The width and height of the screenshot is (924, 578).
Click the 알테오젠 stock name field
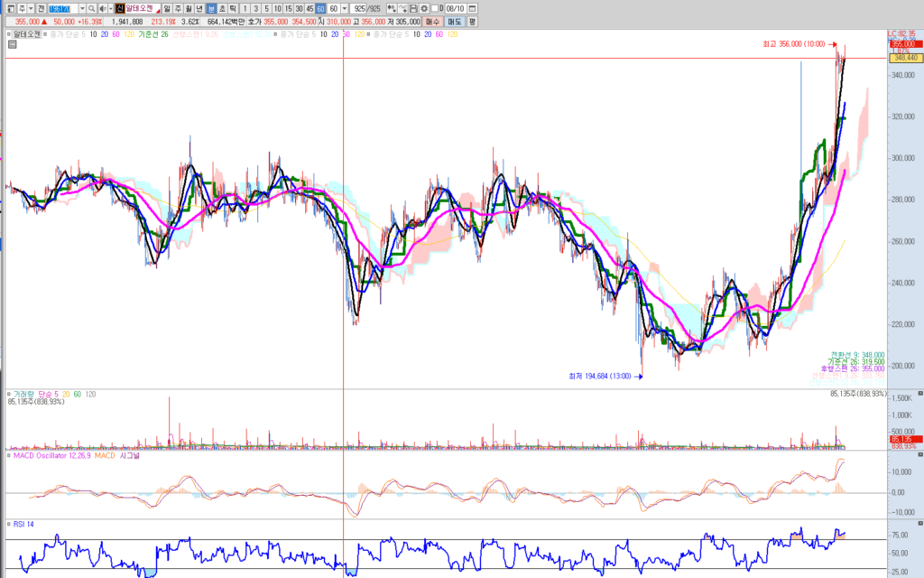tap(143, 9)
